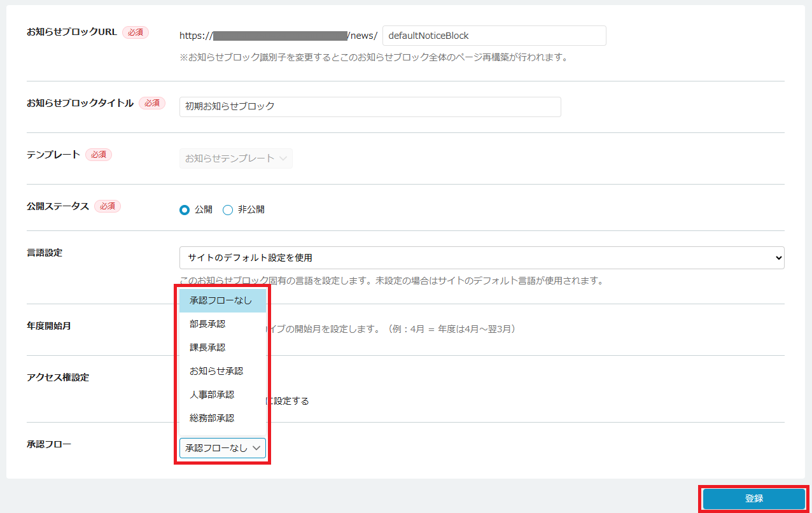This screenshot has width=812, height=513.
Task: Click the 必須 badge beside 公開ステータス
Action: coord(108,206)
